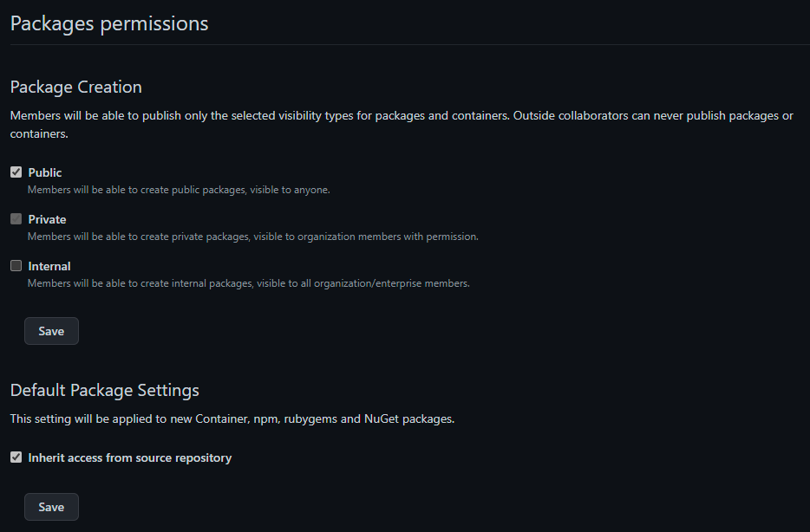Click Save under Package Creation section
The image size is (810, 532).
point(51,330)
